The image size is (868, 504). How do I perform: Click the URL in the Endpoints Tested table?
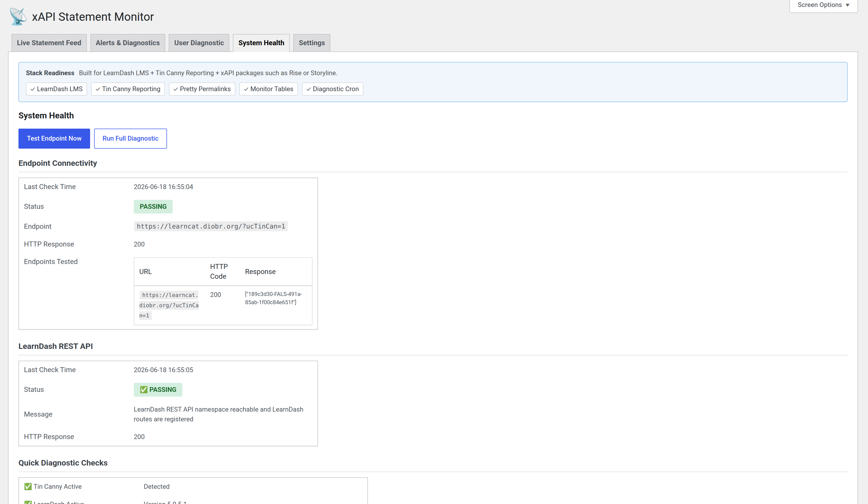pos(169,305)
